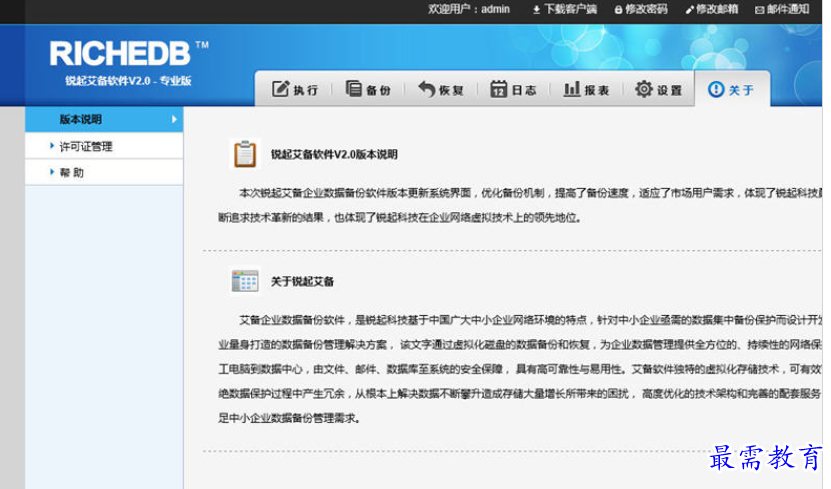This screenshot has width=831, height=489.
Task: Click the subtitle 锐起艾备软件V2.0 - 专业版
Action: click(x=128, y=81)
